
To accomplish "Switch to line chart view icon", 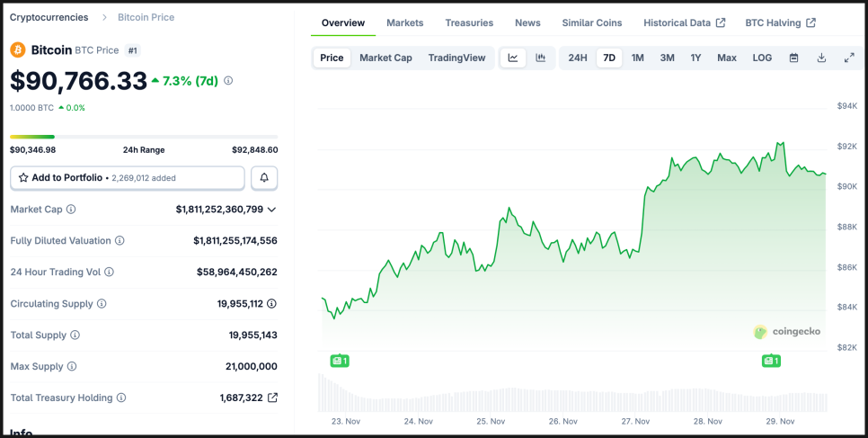I will (512, 58).
